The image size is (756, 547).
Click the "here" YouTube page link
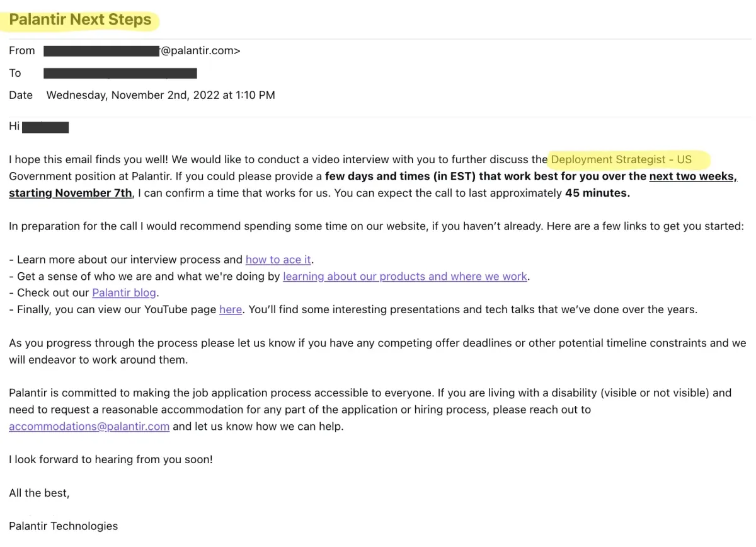(x=231, y=309)
